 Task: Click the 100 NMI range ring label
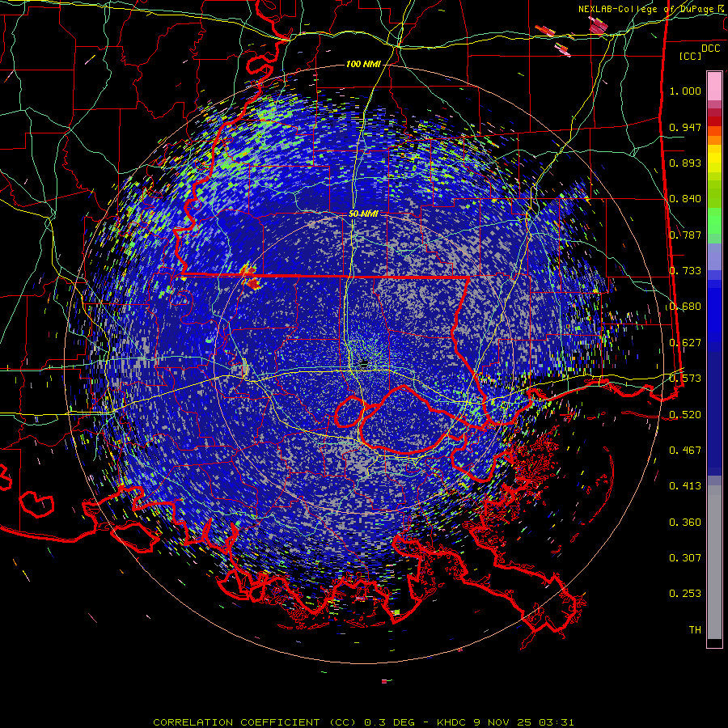click(363, 64)
